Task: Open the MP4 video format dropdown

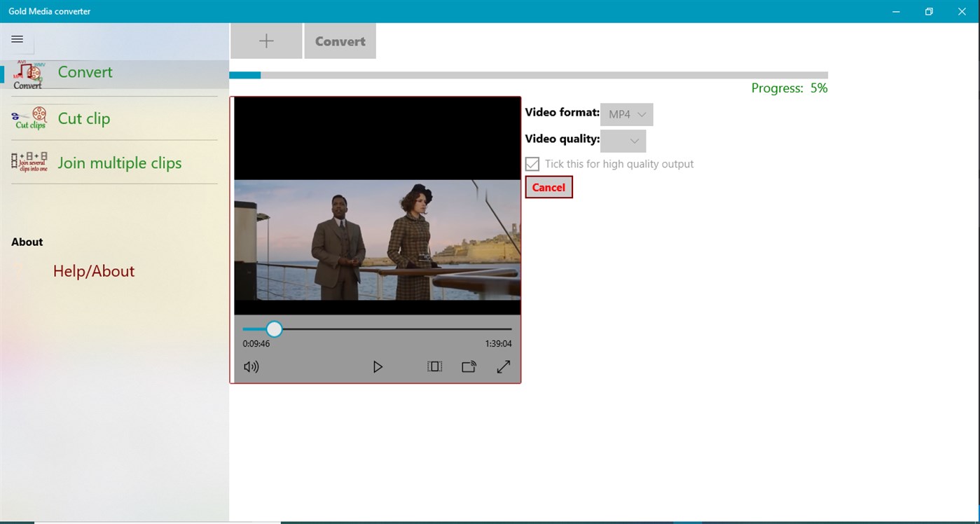Action: [626, 113]
